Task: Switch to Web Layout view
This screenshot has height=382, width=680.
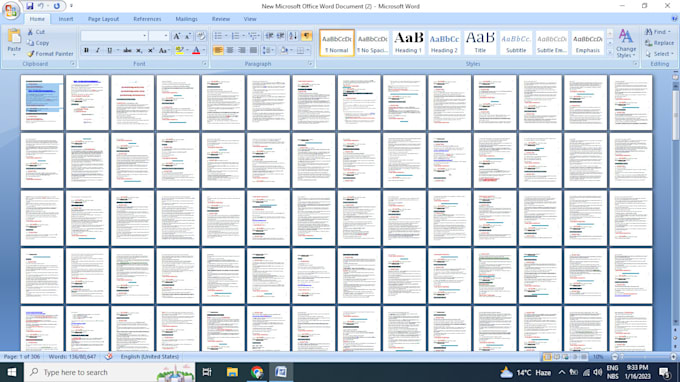Action: (566, 357)
